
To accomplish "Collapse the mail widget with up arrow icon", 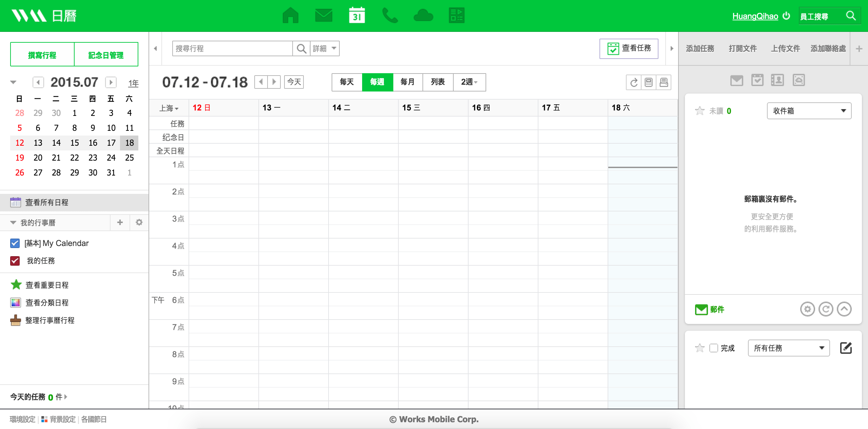I will coord(844,309).
